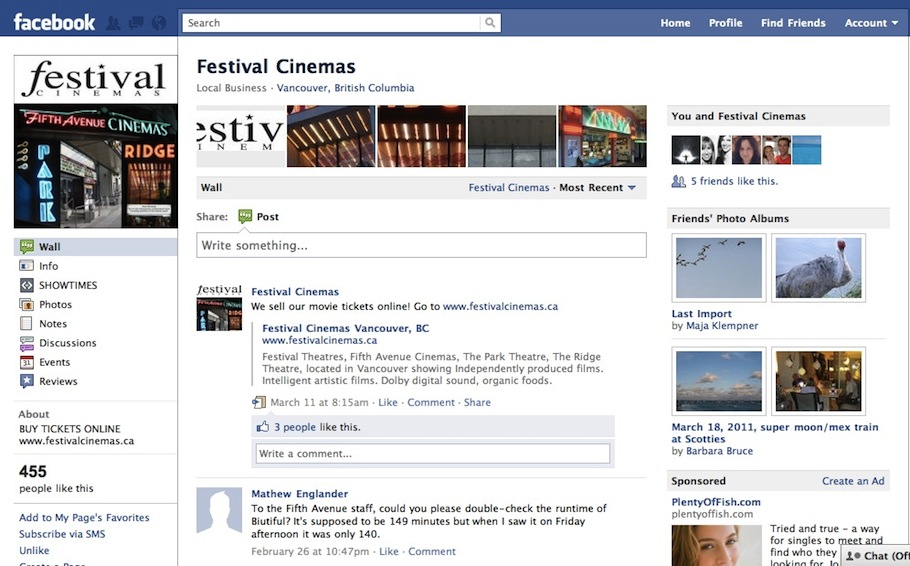
Task: Go to Home in top navigation
Action: pyautogui.click(x=675, y=23)
